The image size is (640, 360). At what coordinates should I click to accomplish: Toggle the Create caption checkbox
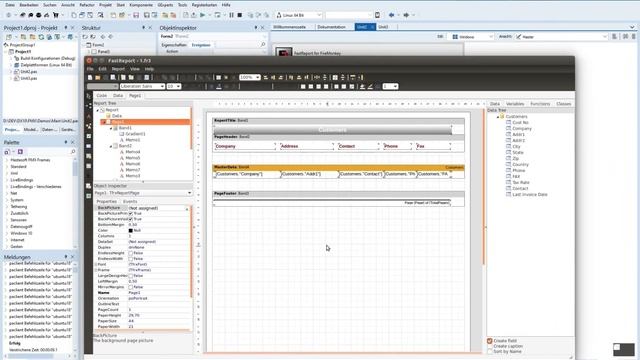[x=489, y=346]
